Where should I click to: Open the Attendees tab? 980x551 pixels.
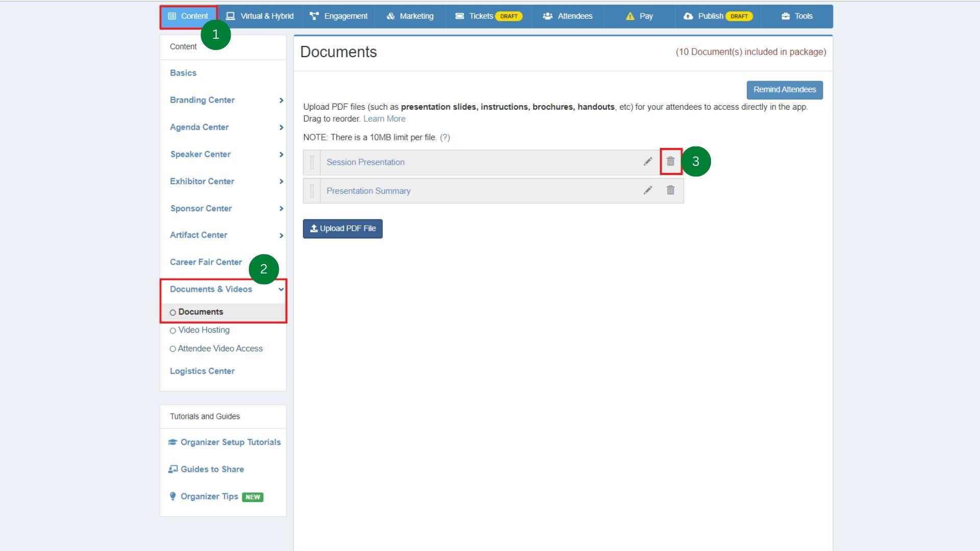click(x=568, y=16)
